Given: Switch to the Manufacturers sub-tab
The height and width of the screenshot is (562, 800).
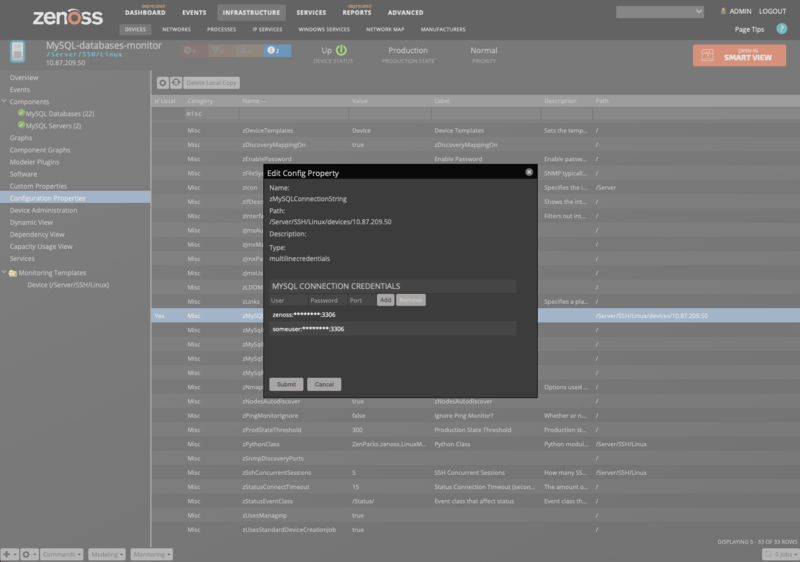Looking at the screenshot, I should pos(443,30).
